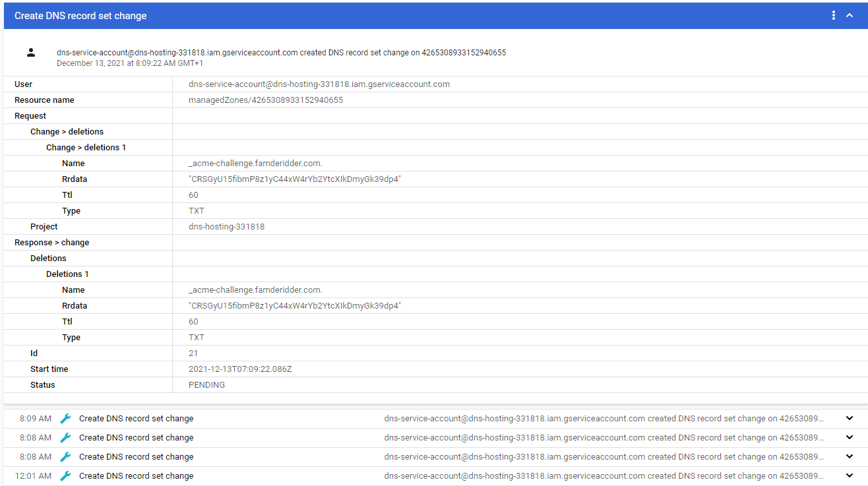
Task: Expand the first 8:08 AM log entry
Action: pyautogui.click(x=850, y=437)
